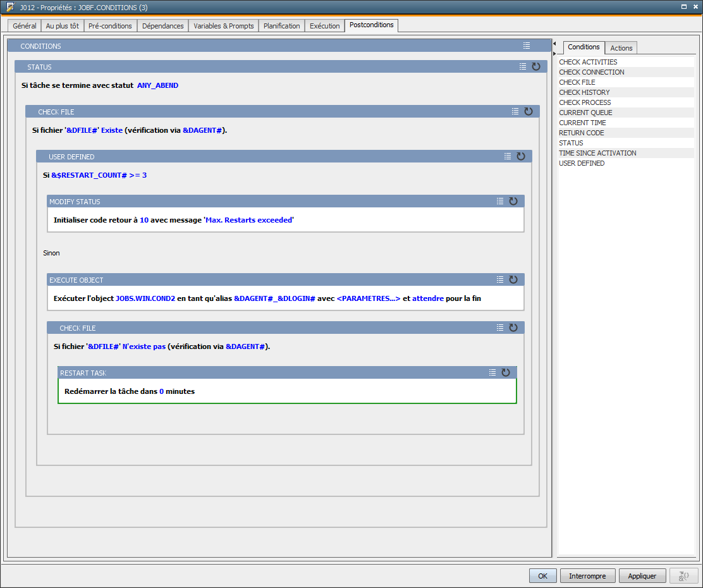Edit the 'Max. Restarts exceeded' message
Viewport: 703px width, 588px height.
pyautogui.click(x=249, y=220)
